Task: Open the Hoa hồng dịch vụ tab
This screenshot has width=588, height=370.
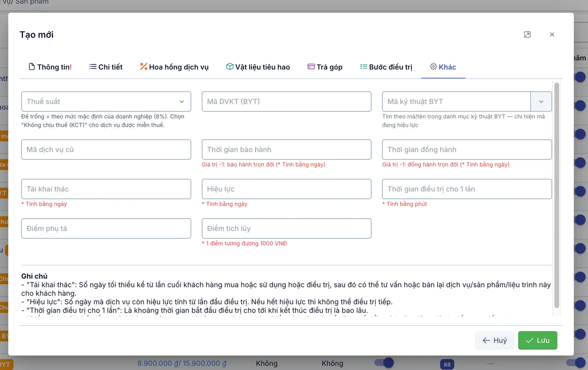Action: tap(174, 67)
